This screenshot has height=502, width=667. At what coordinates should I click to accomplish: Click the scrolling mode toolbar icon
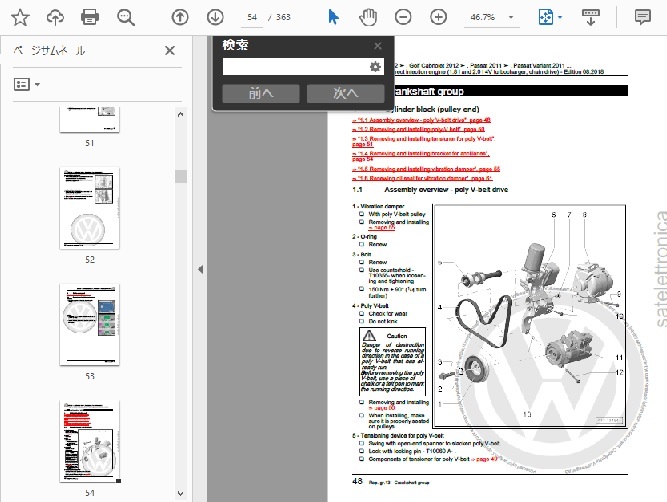click(590, 17)
